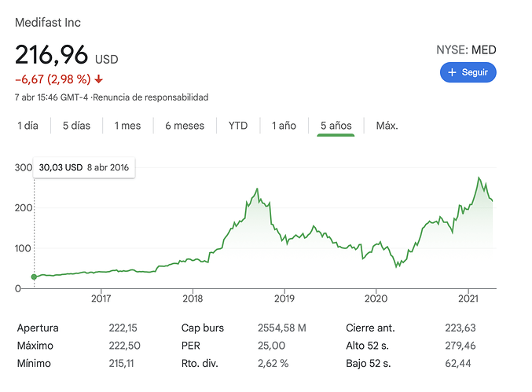Click the 2021 x-axis label
This screenshot has height=392, width=532.
pos(468,299)
